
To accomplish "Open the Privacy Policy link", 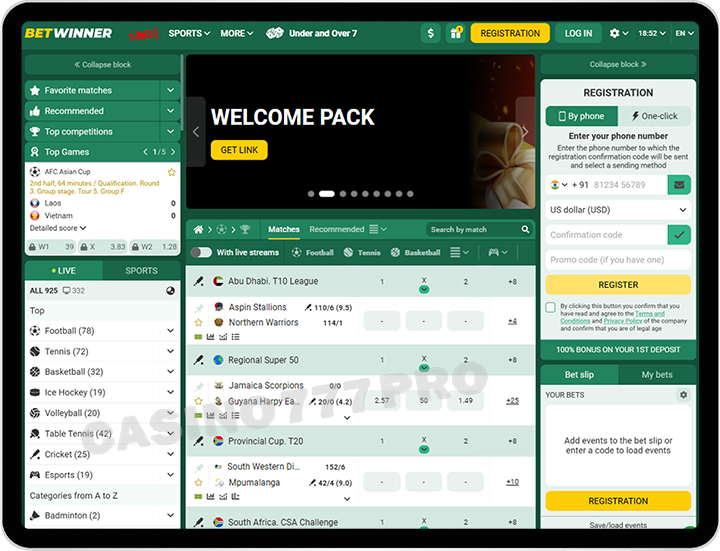I will click(x=623, y=321).
